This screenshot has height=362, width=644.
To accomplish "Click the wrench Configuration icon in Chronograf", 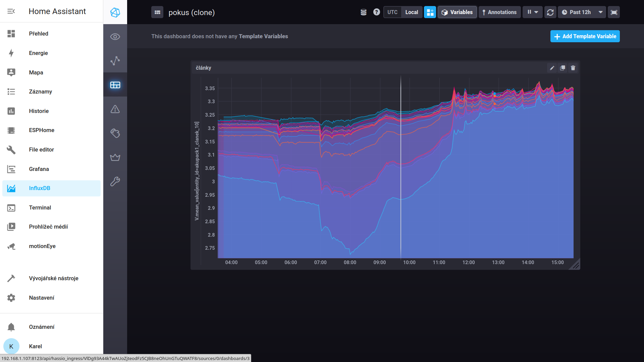I will click(115, 181).
